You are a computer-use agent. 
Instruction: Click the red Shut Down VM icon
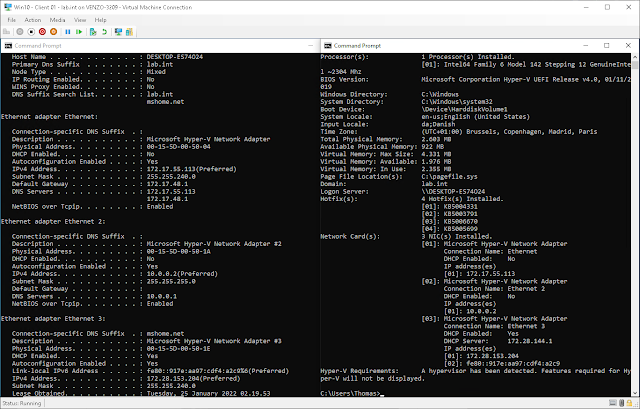[x=42, y=32]
